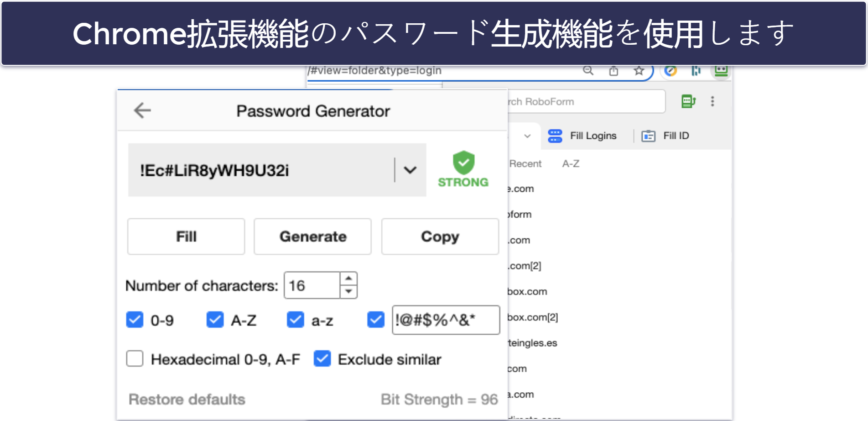Open the RoboForm extension toolbar icon
This screenshot has height=421, width=868.
[x=721, y=71]
